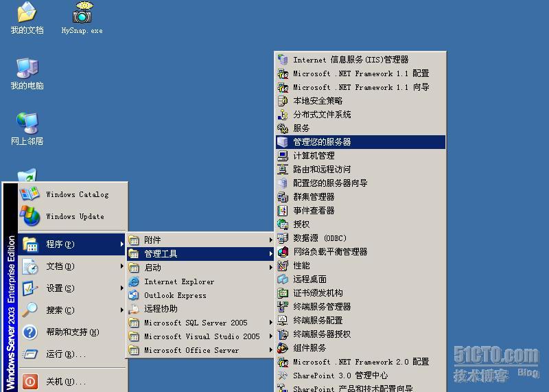Launch HySnap.exe camera icon on desktop
The image size is (549, 392).
pos(82,18)
